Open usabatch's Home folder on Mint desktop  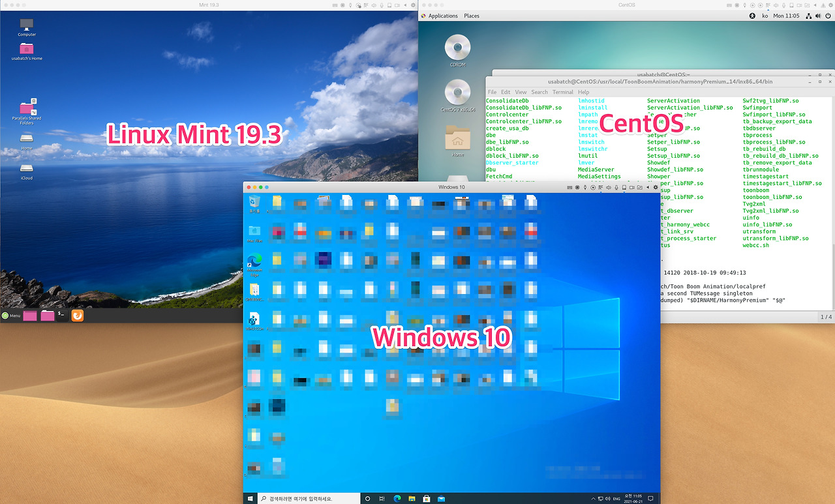27,50
